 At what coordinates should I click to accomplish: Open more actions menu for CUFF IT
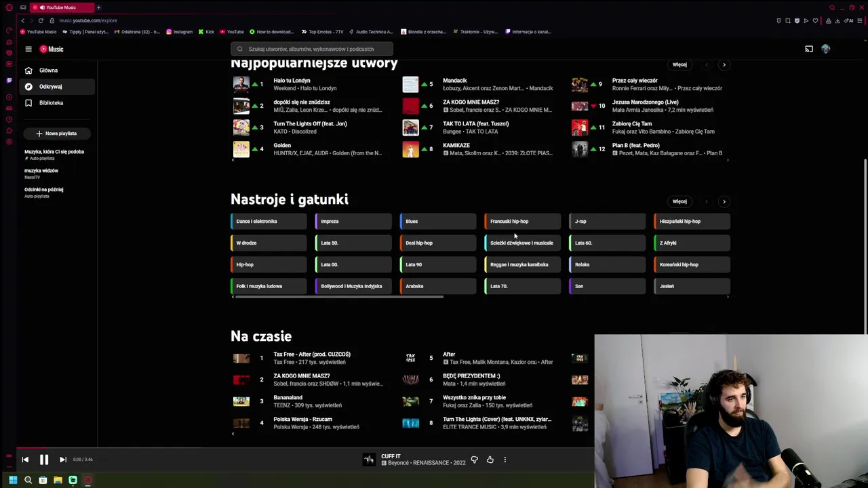(505, 460)
